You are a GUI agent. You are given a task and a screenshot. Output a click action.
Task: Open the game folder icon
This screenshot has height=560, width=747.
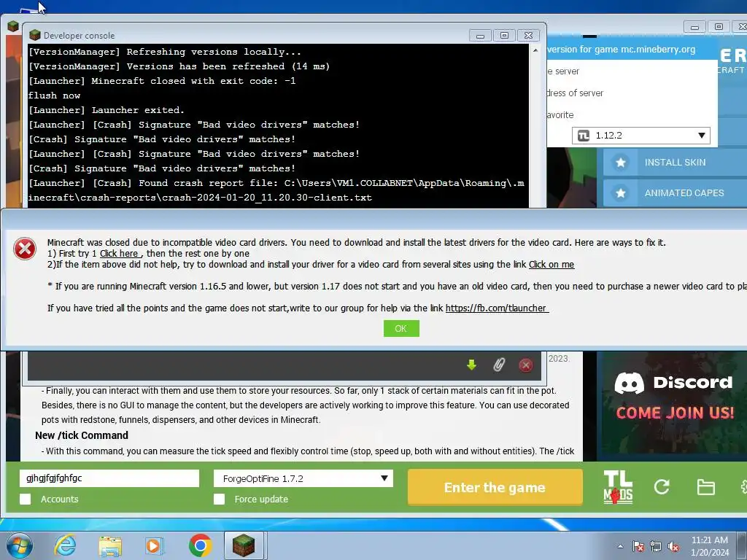coord(705,487)
